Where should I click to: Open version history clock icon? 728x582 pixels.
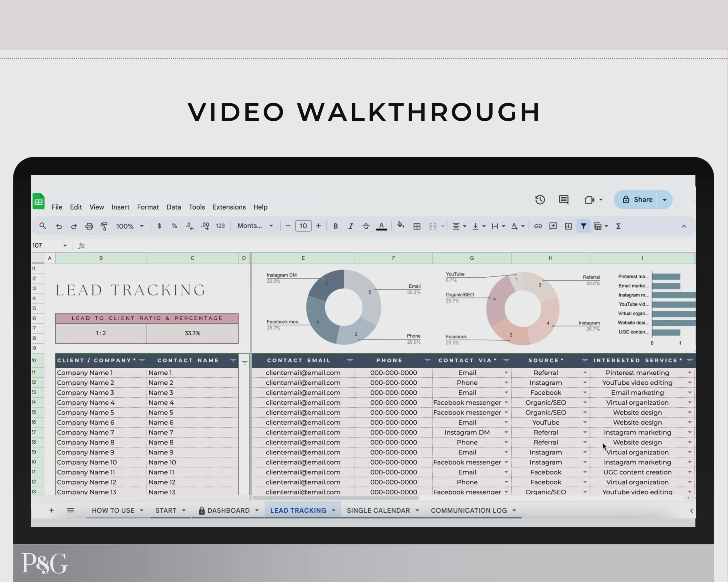540,200
